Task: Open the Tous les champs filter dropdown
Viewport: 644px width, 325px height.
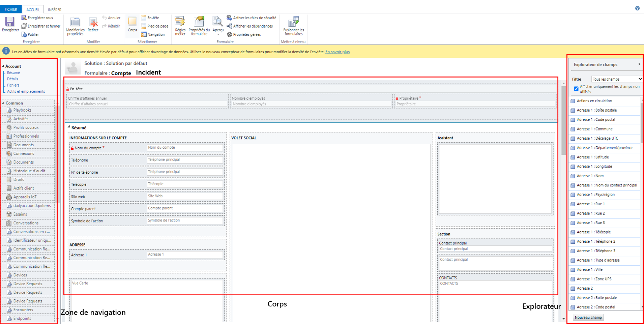Action: coord(617,79)
